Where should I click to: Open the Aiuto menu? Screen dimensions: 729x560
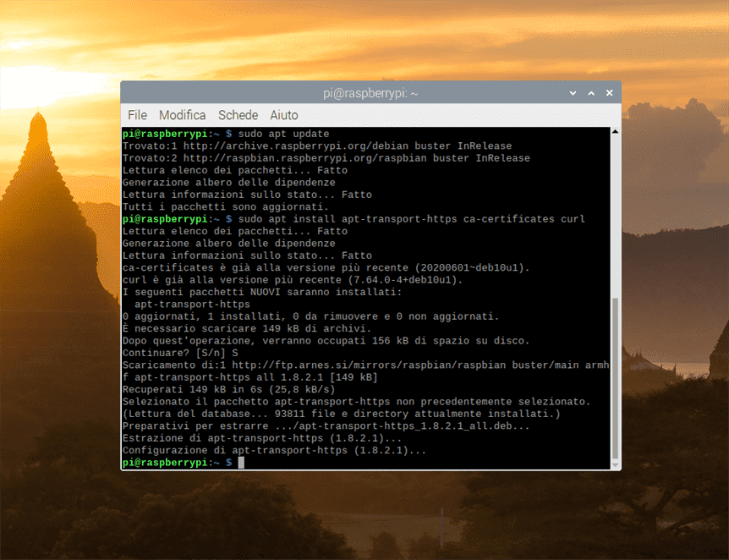(284, 115)
